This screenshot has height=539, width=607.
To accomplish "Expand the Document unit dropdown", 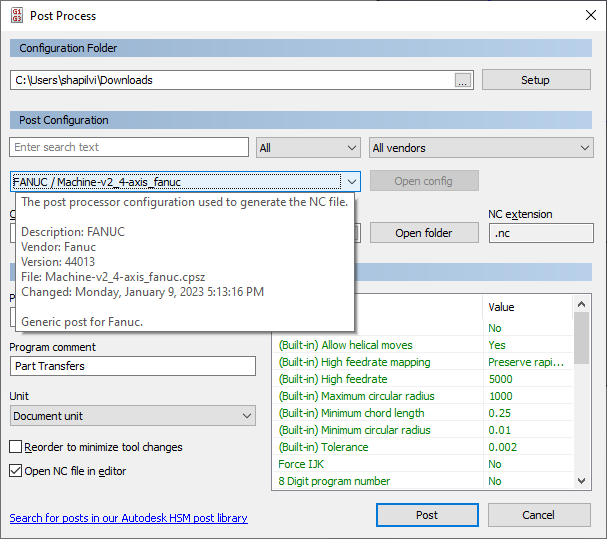I will 133,415.
